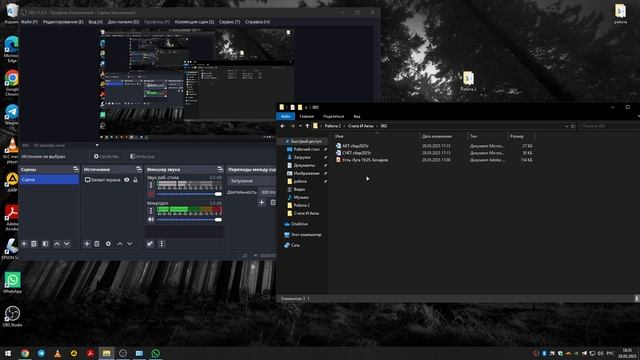Open address bar history dropdown in Explorer
The width and height of the screenshot is (640, 360).
click(x=566, y=126)
